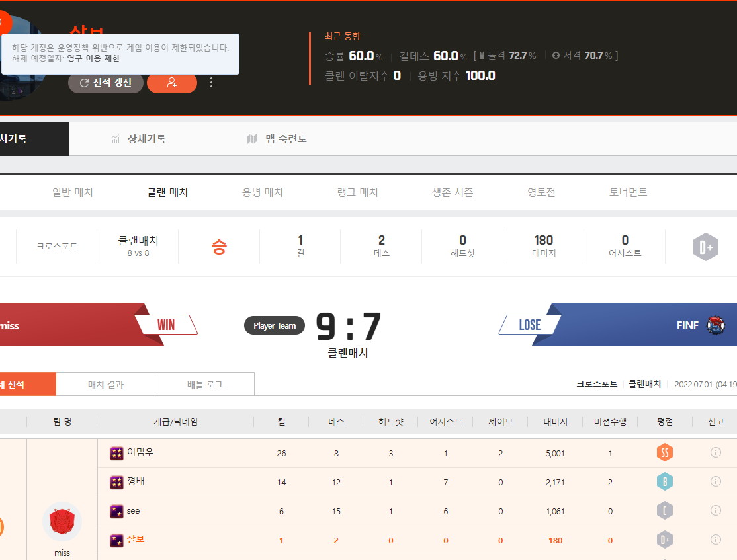Click the SS rating badge for 이밈우
Screen dimensions: 737x560
pos(665,453)
